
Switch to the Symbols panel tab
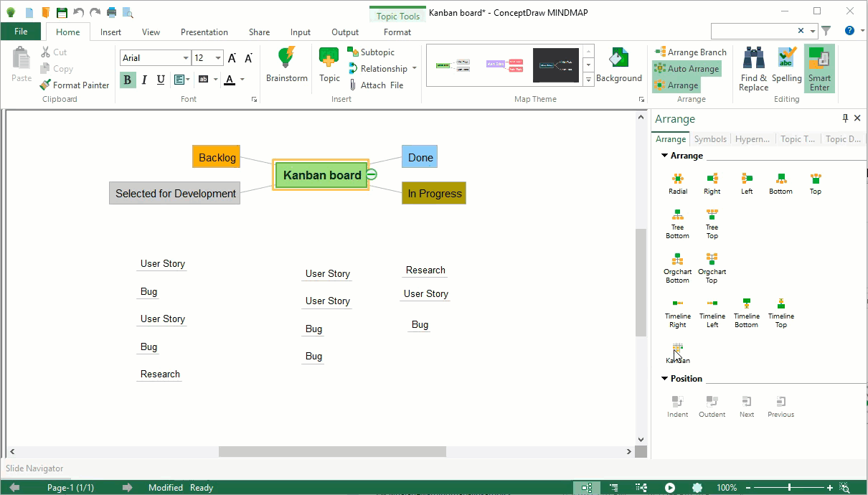tap(710, 139)
